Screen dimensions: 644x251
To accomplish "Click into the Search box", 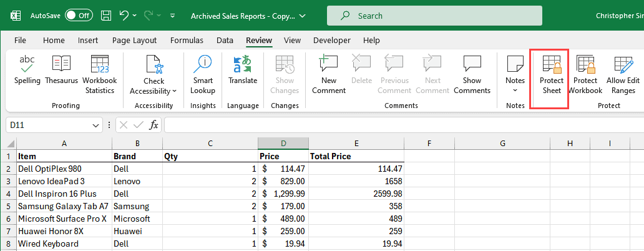I will pos(434,16).
